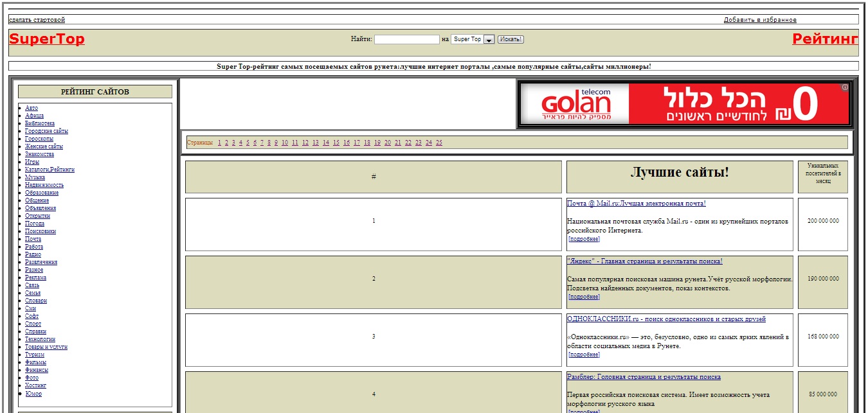Open the Афиша category

tap(35, 116)
